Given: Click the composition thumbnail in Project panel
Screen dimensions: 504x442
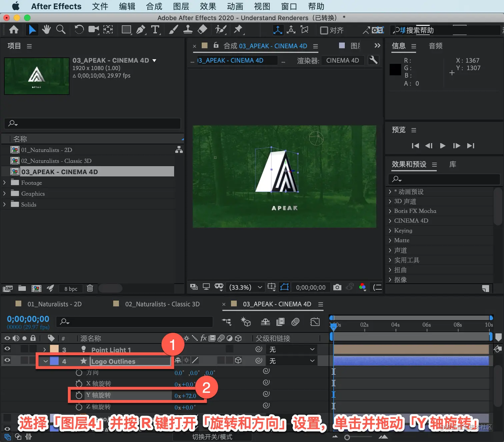Looking at the screenshot, I should [x=37, y=76].
